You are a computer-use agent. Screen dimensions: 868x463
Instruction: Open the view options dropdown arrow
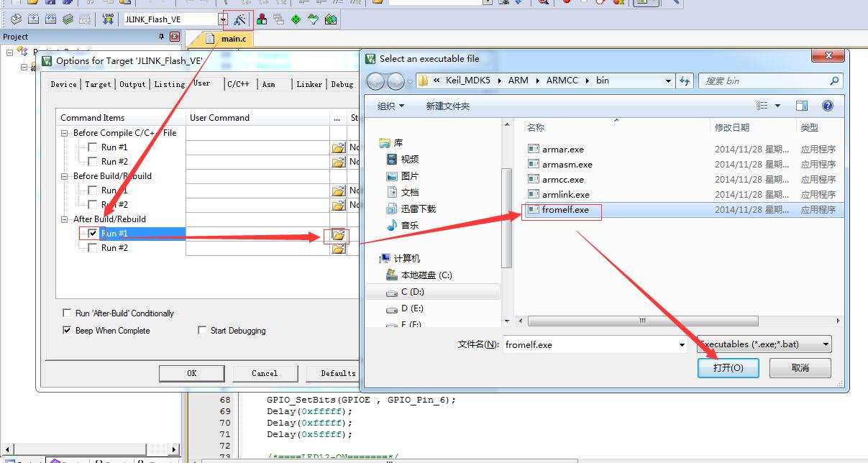click(777, 106)
